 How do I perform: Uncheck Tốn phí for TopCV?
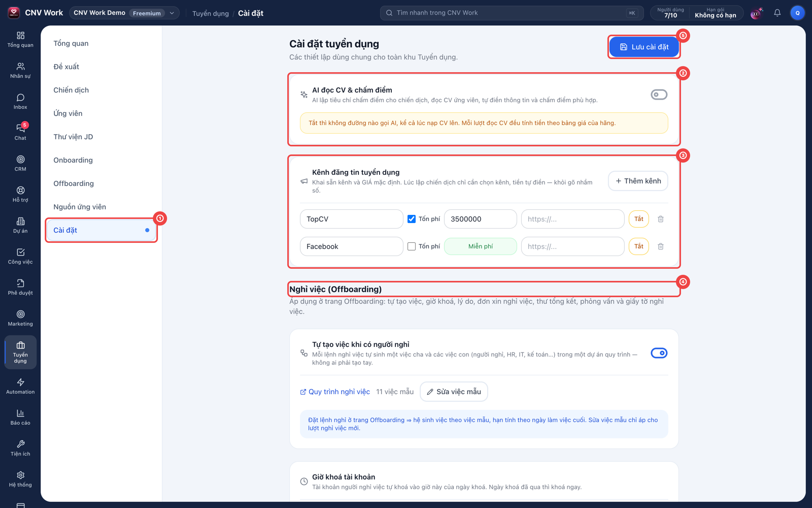[x=412, y=219]
